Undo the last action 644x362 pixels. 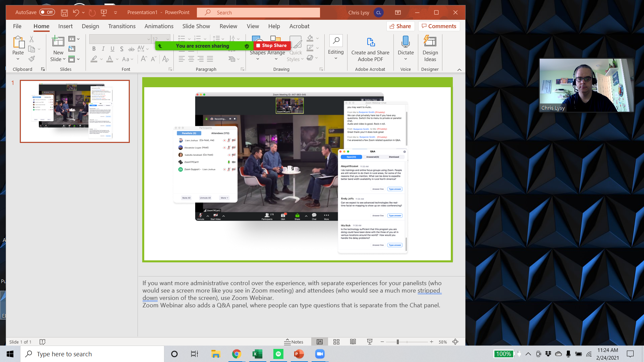pyautogui.click(x=76, y=12)
